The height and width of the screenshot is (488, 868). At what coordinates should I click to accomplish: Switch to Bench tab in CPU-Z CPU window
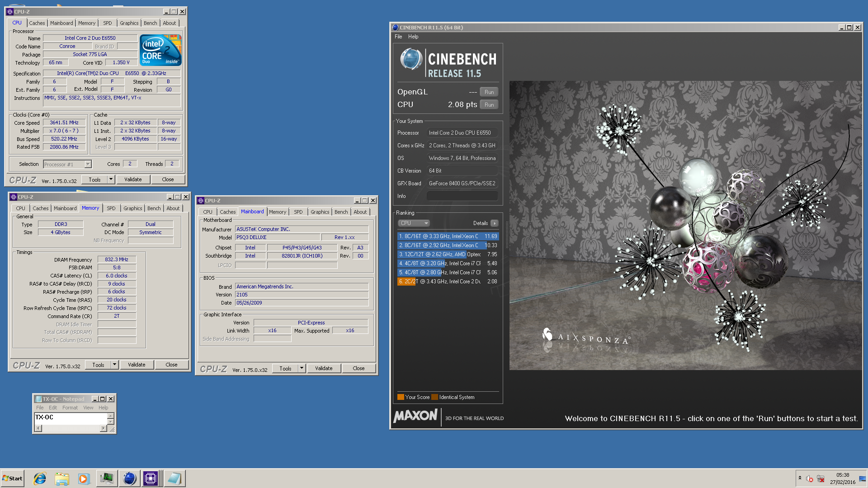(x=151, y=23)
